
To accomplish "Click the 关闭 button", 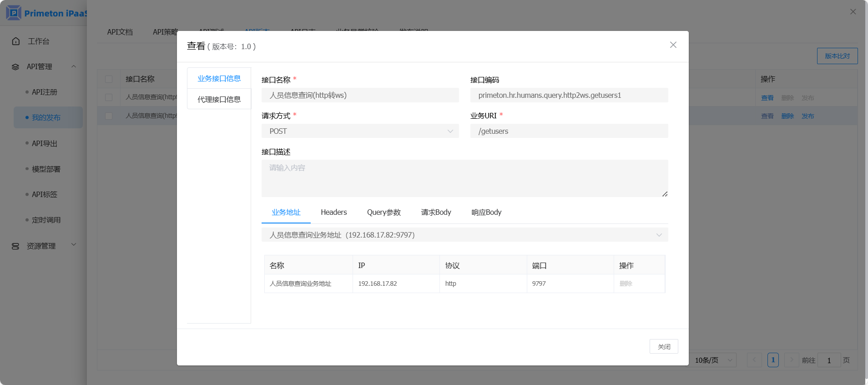I will 663,346.
